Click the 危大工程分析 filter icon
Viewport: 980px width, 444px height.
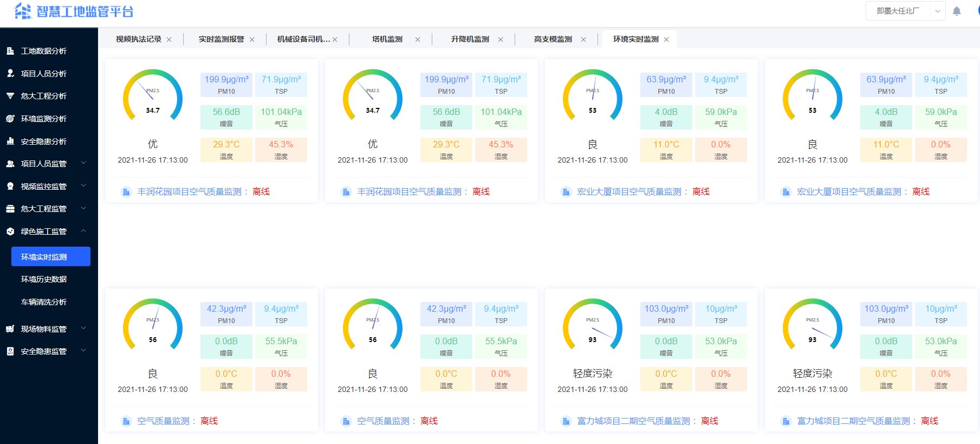(10, 96)
